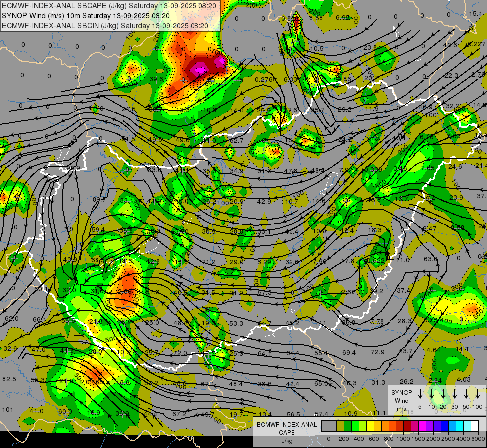
Task: Click the 100 m/s wind arrow in legend
Action: tap(478, 394)
